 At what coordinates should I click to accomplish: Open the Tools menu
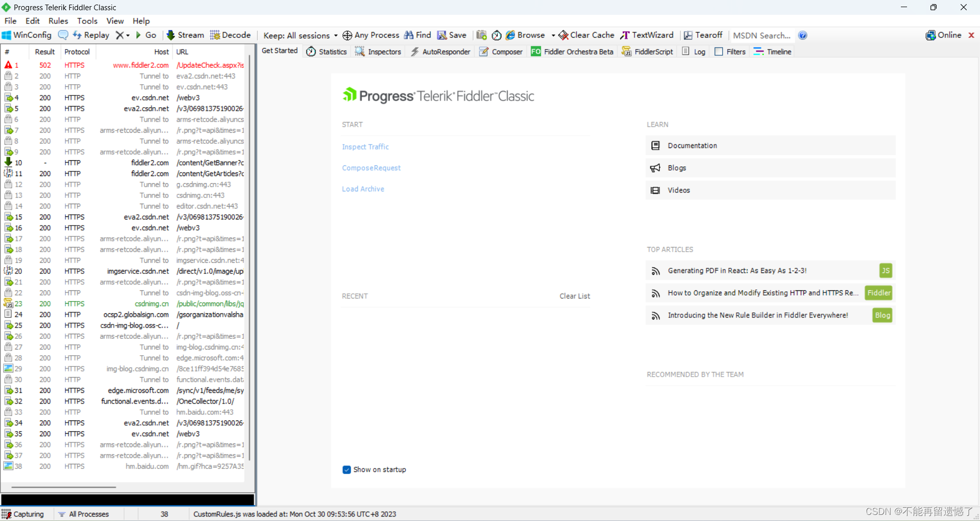87,21
